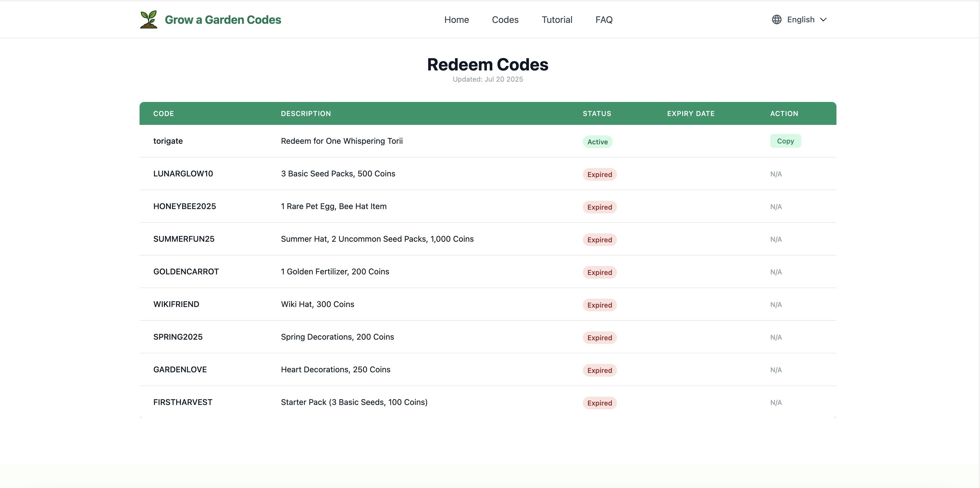Click the Home menu item
This screenshot has height=488, width=980.
click(456, 19)
